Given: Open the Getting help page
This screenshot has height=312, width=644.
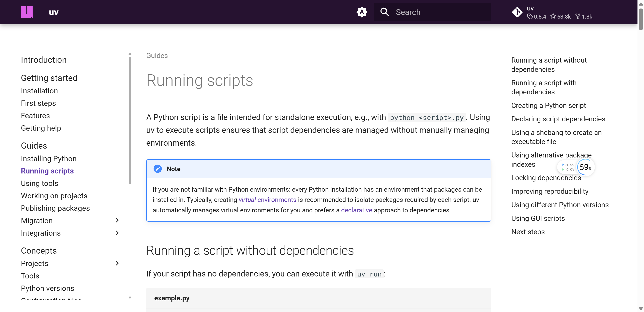Looking at the screenshot, I should [x=41, y=128].
